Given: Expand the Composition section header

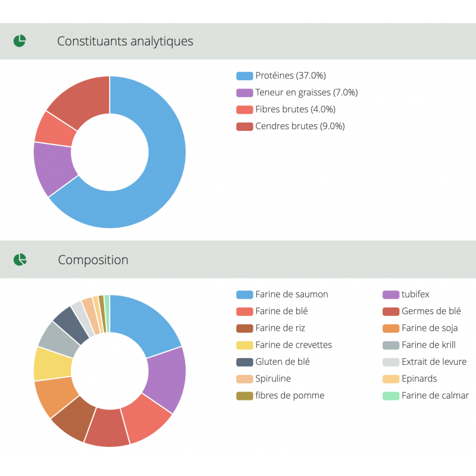Looking at the screenshot, I should [x=93, y=260].
